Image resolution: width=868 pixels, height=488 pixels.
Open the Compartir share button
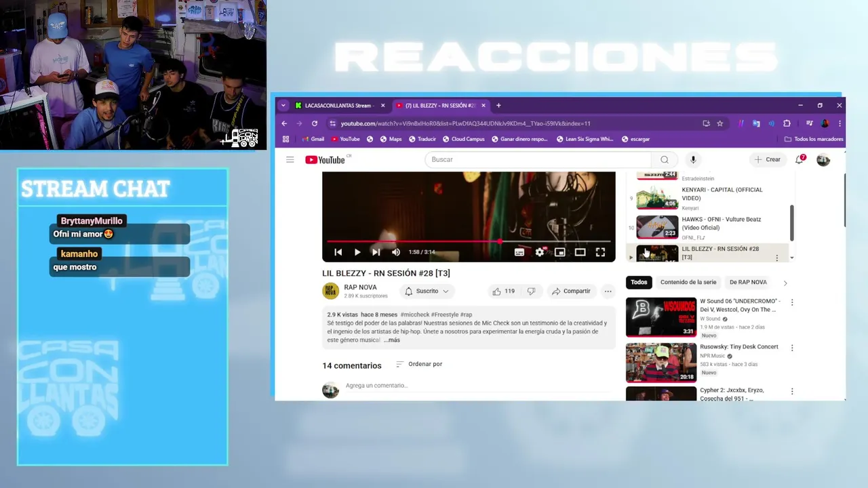[571, 291]
